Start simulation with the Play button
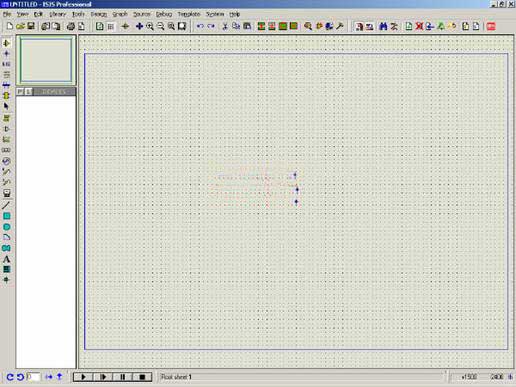The height and width of the screenshot is (387, 516). [83, 377]
